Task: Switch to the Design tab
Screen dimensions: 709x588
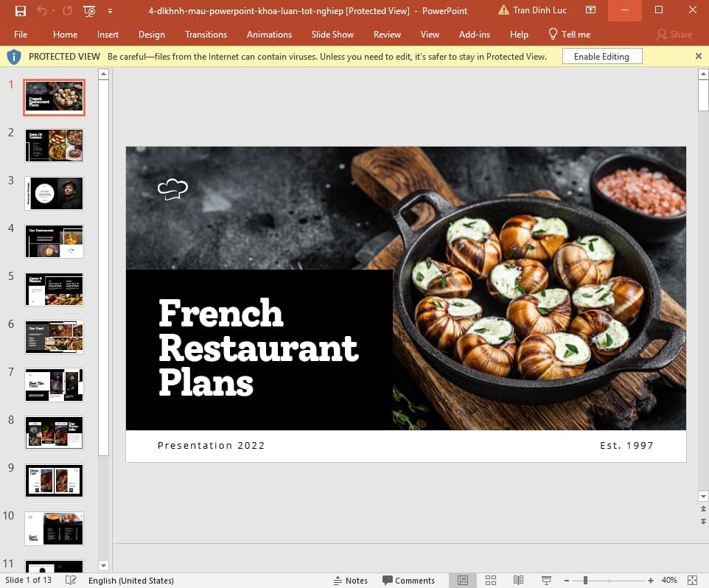Action: click(x=151, y=34)
